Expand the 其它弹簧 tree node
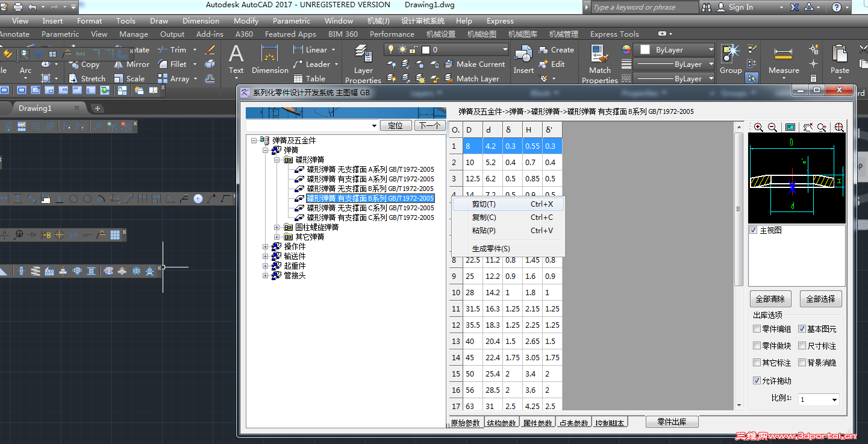The width and height of the screenshot is (868, 444). tap(277, 237)
